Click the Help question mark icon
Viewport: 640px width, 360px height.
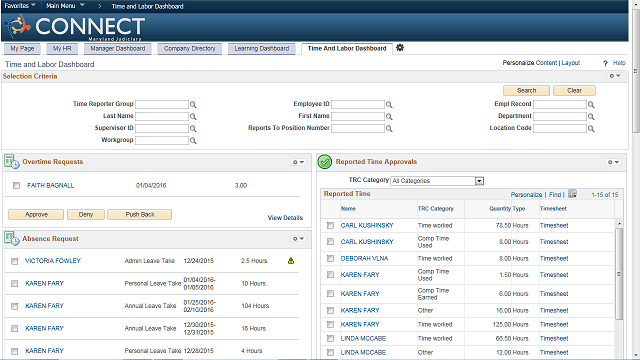pyautogui.click(x=605, y=63)
